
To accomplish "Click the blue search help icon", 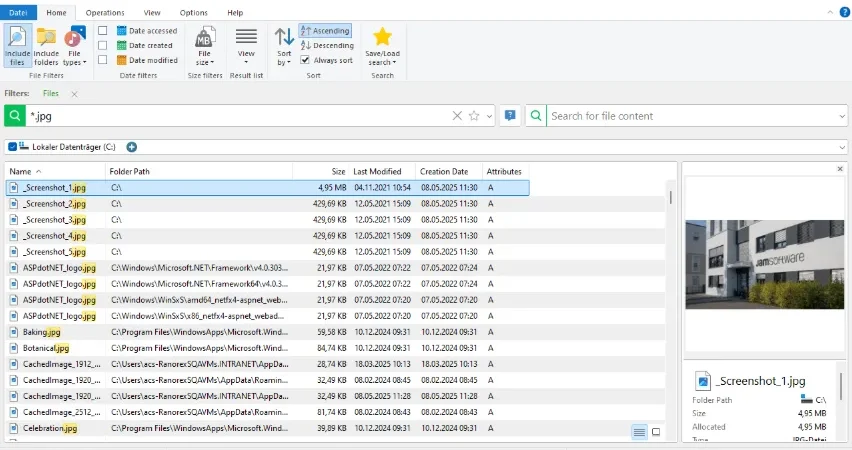I will click(x=510, y=116).
